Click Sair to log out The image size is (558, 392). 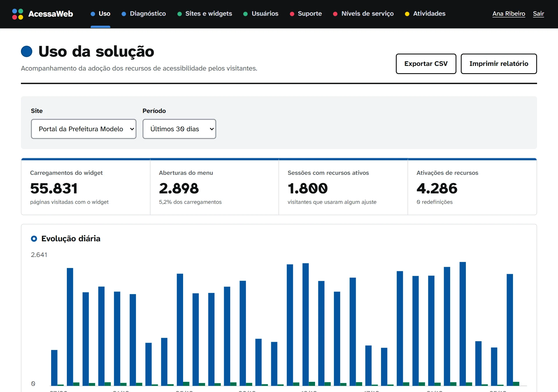(538, 14)
